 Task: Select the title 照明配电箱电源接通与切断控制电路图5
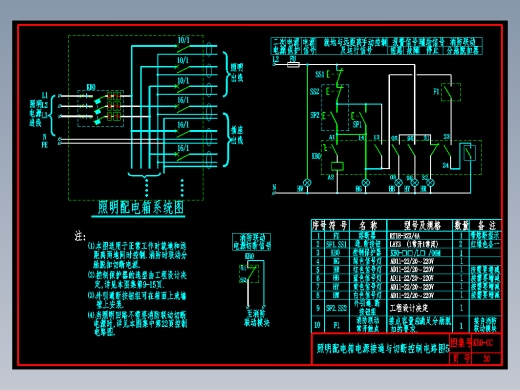coord(383,349)
